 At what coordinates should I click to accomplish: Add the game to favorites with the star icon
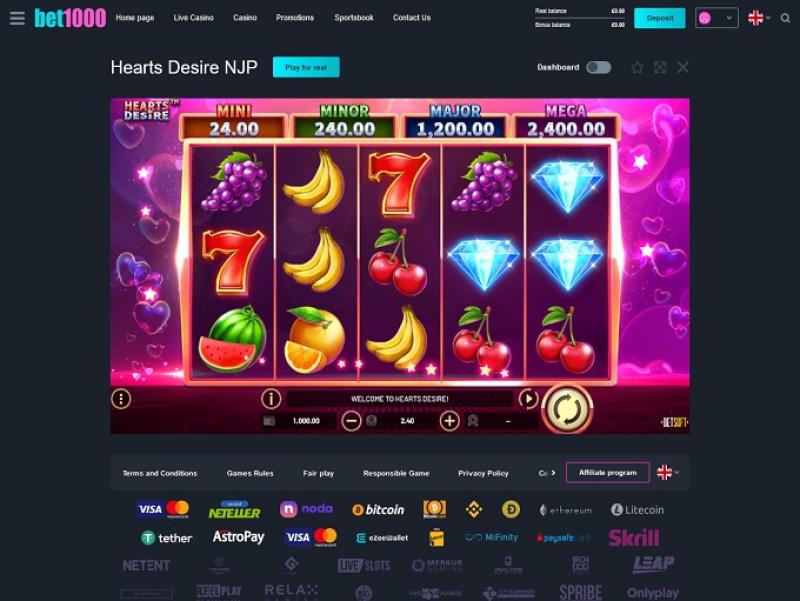point(637,67)
